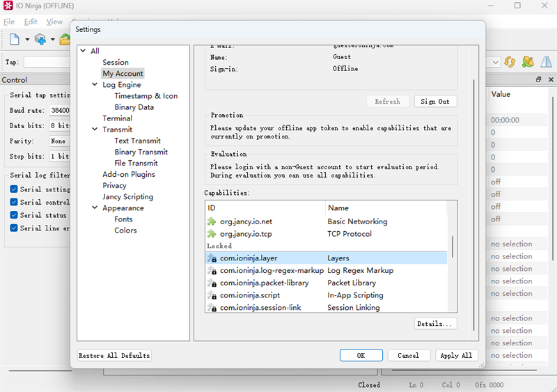
Task: Toggle the Serial settings checkbox
Action: point(14,189)
